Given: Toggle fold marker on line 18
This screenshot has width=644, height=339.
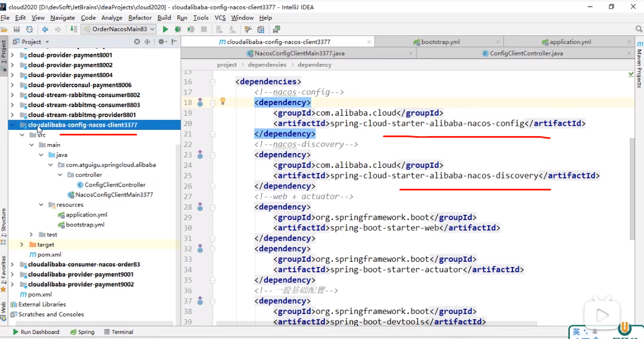Looking at the screenshot, I should tap(212, 103).
